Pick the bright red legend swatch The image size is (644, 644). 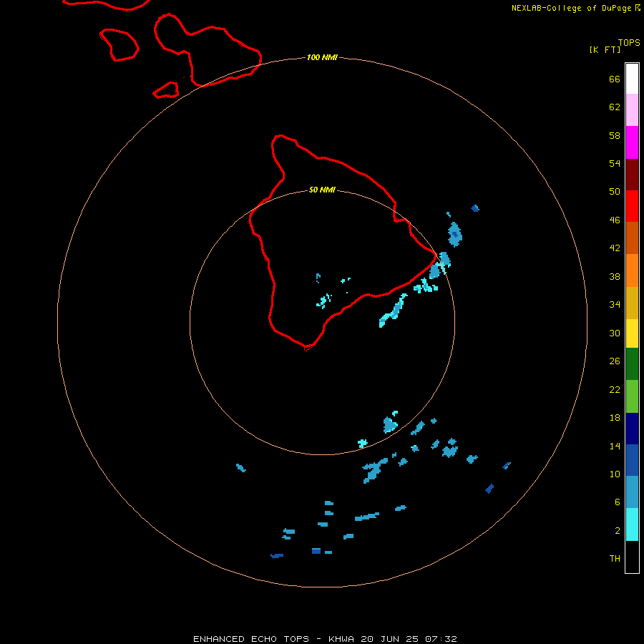632,206
